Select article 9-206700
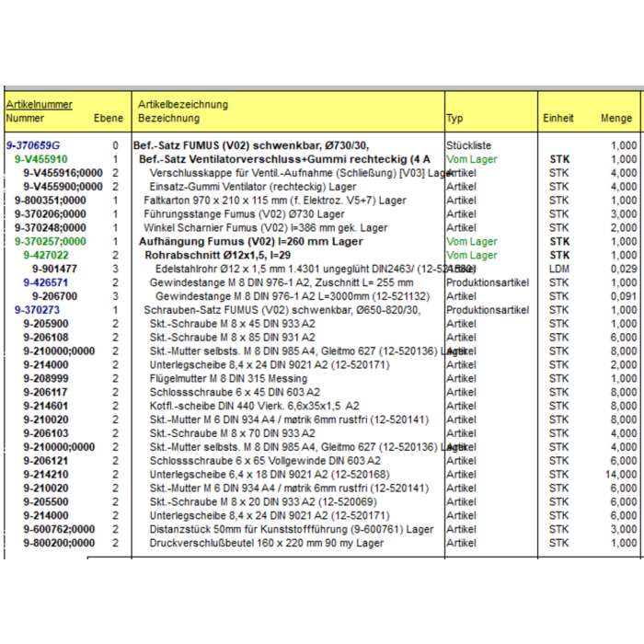 tap(54, 296)
